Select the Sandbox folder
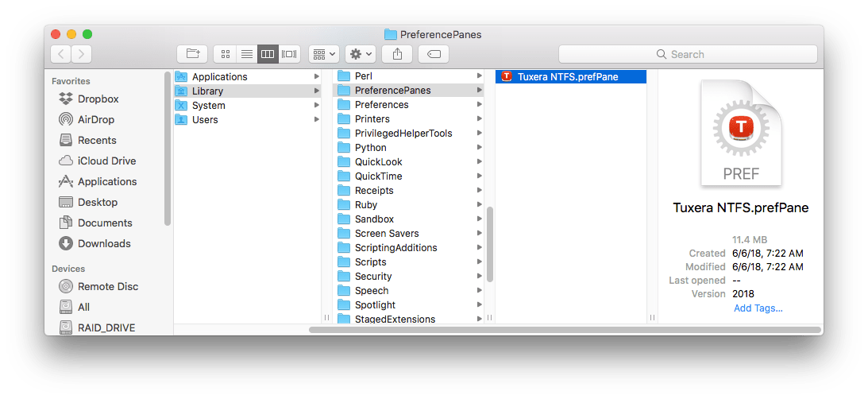 click(408, 219)
